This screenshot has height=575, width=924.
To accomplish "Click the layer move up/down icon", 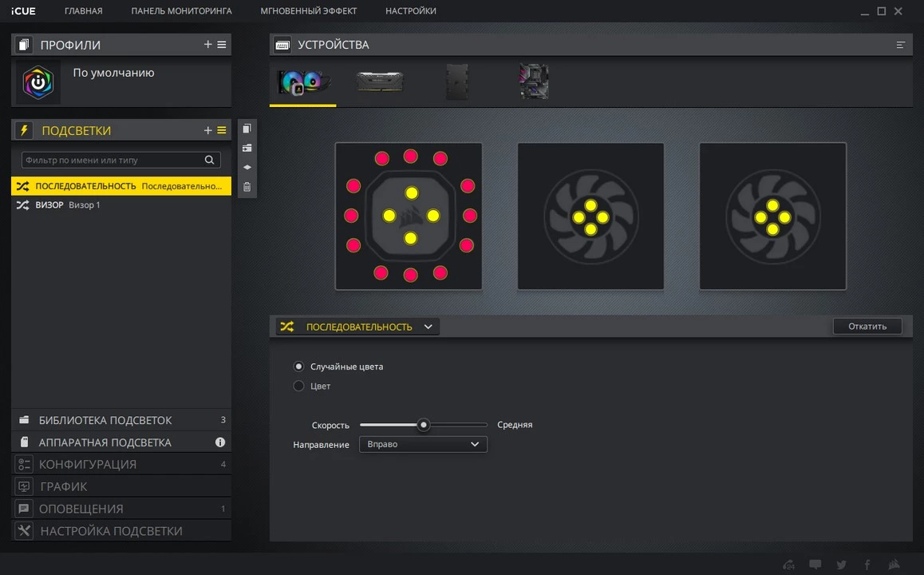I will click(x=247, y=168).
